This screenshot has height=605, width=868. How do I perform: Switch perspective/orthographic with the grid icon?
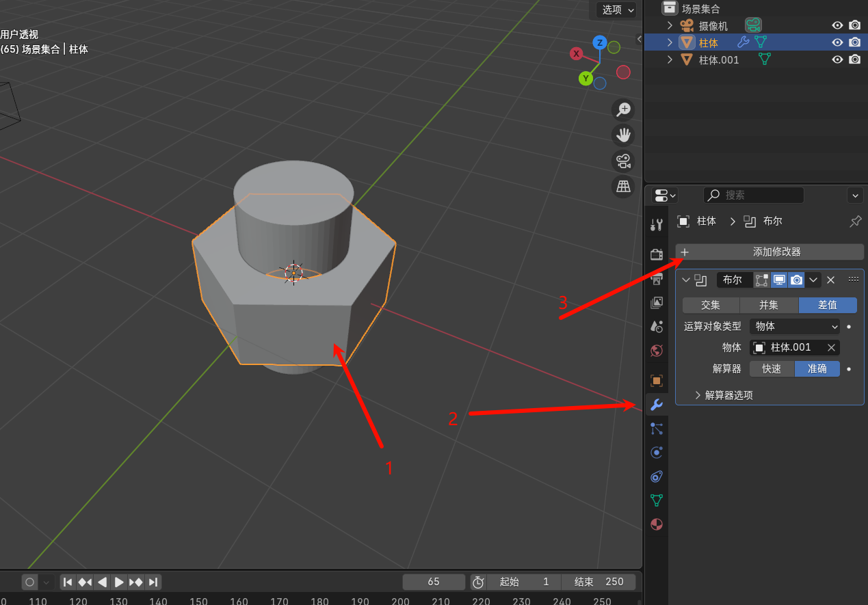[623, 186]
